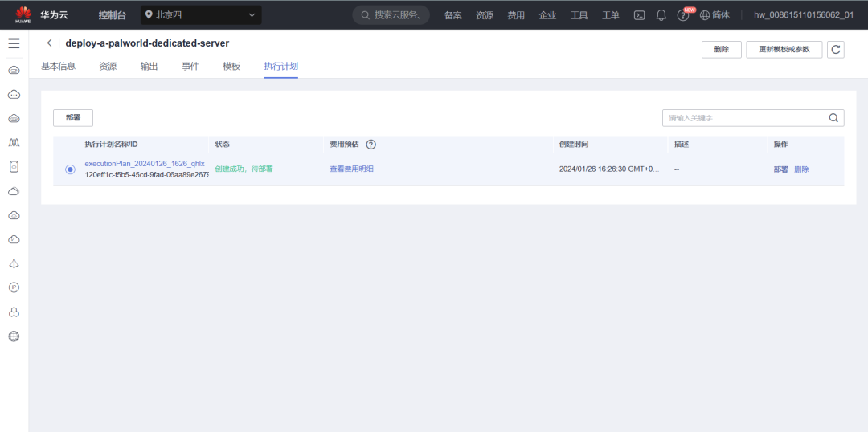868x432 pixels.
Task: Switch to the 事件 tab
Action: click(190, 67)
